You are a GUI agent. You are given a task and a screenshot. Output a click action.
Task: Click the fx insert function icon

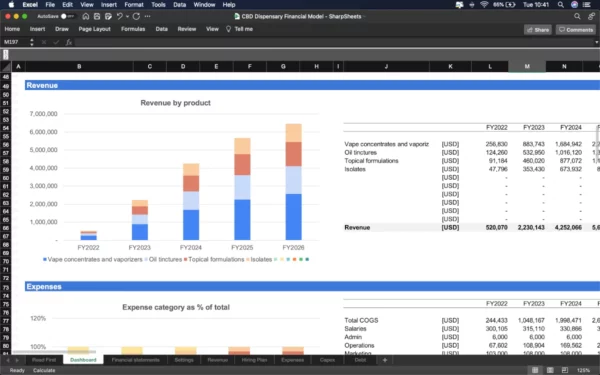click(69, 42)
